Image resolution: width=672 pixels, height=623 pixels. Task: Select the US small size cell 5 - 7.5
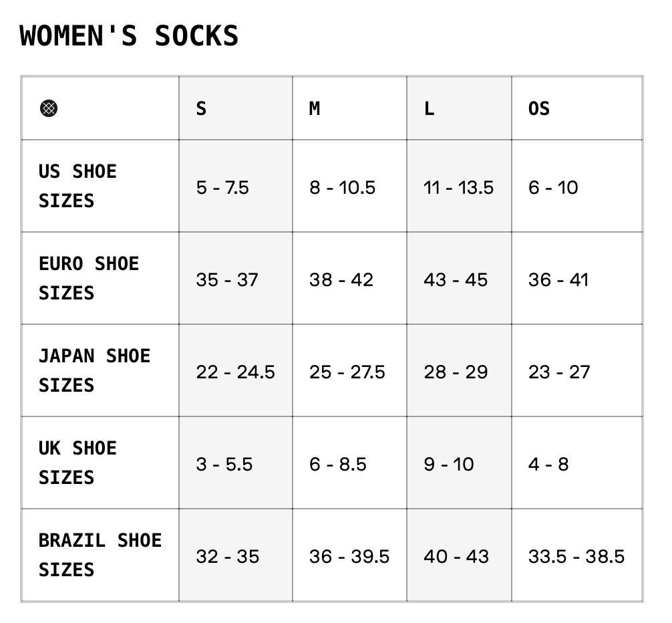[222, 187]
